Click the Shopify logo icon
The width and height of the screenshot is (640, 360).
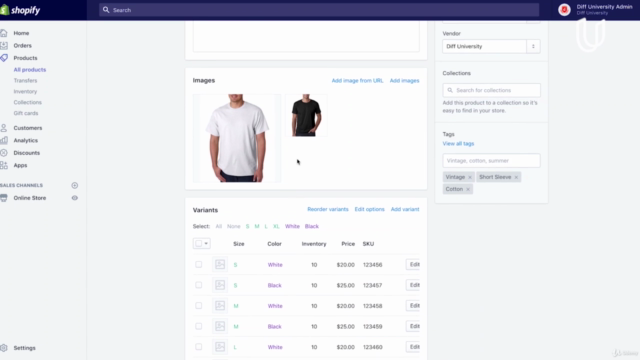4,10
